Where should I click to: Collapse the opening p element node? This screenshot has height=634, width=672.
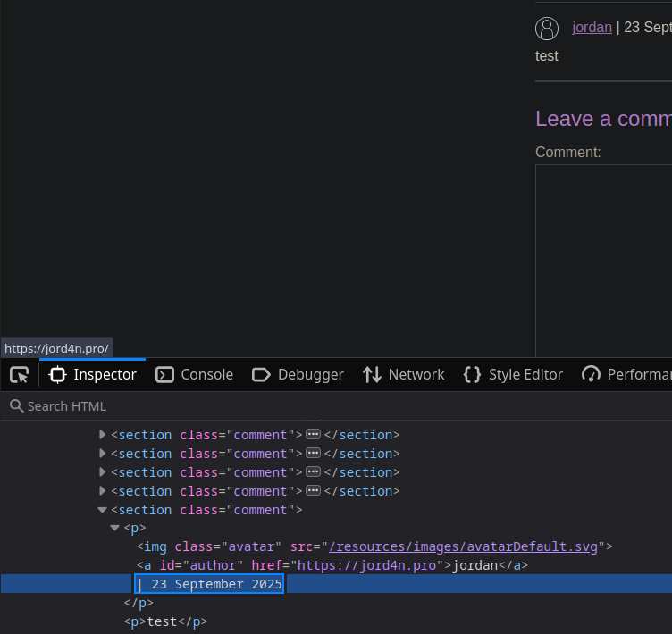click(115, 529)
